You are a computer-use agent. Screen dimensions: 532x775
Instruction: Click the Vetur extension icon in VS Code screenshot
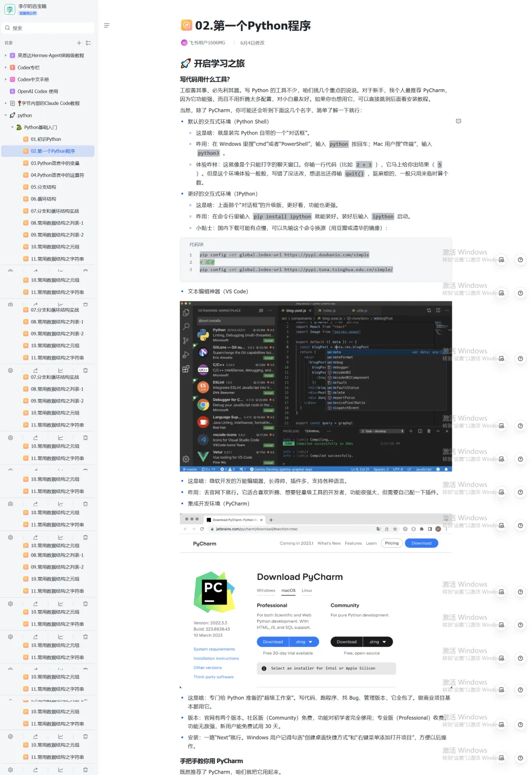203,457
